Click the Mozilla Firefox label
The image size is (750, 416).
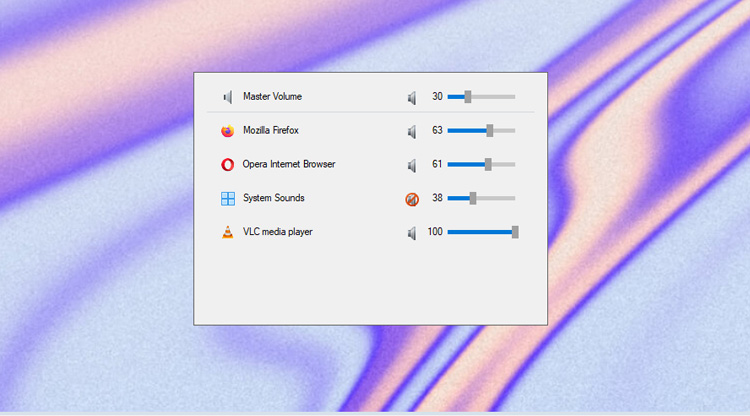[271, 131]
